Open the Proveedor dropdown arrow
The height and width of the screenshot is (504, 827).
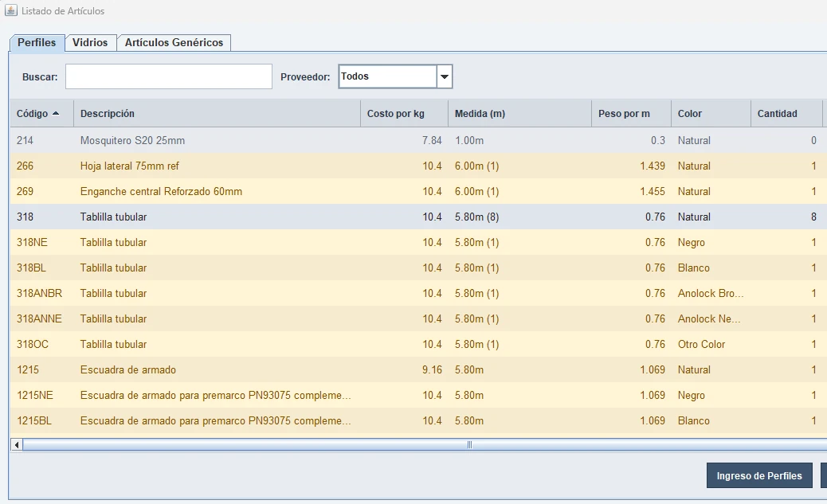(x=445, y=76)
